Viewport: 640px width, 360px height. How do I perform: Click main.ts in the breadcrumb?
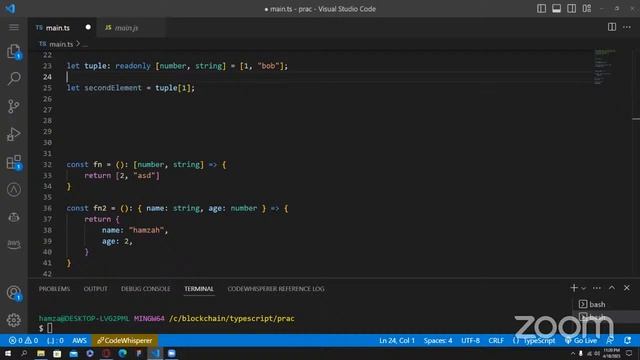[x=61, y=44]
